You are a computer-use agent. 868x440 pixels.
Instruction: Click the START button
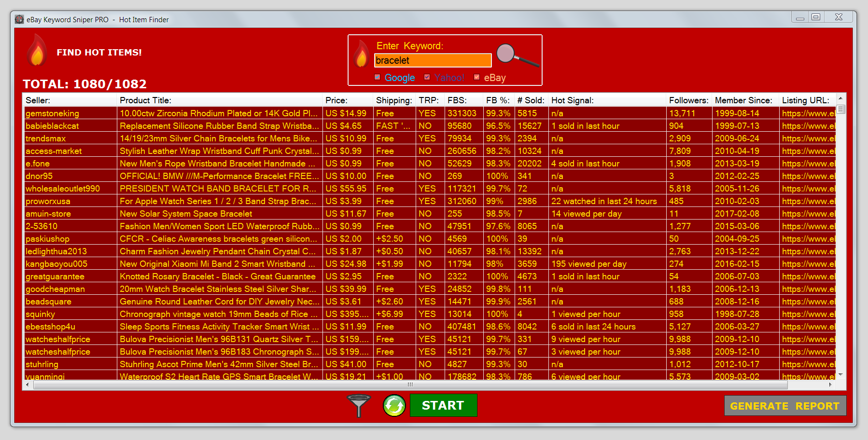[x=443, y=405]
